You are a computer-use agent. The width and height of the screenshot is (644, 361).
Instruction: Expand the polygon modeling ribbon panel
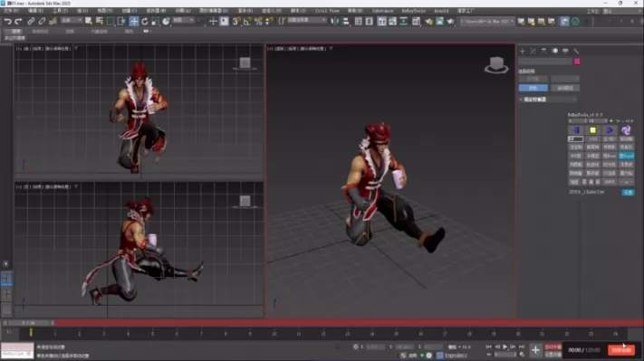[x=14, y=38]
